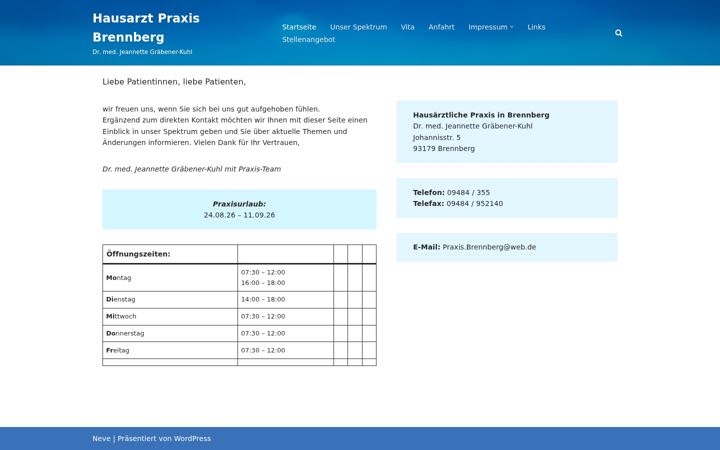The width and height of the screenshot is (720, 450).
Task: Follow the WordPress footer link
Action: (192, 439)
